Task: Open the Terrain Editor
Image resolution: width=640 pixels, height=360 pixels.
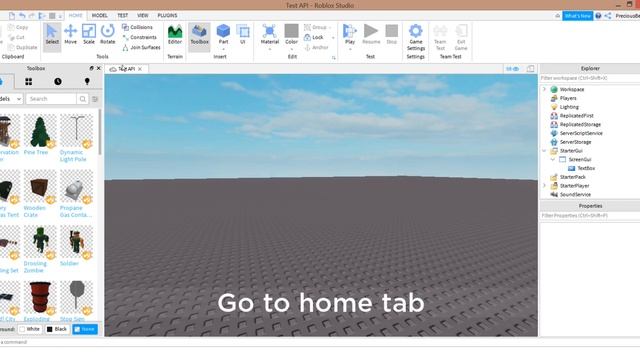Action: tap(175, 35)
